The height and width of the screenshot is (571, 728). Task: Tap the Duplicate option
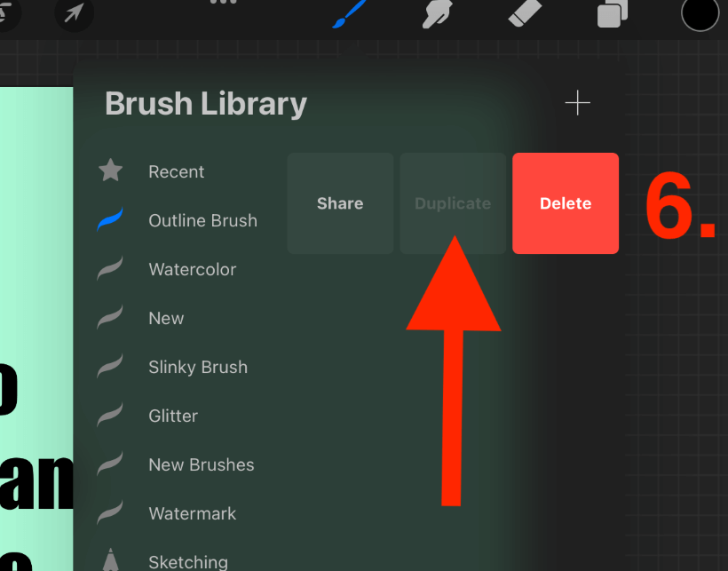[x=453, y=203]
